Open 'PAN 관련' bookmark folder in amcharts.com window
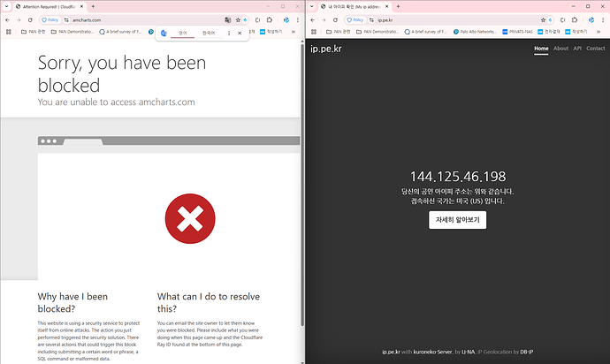The image size is (610, 364). tap(34, 32)
